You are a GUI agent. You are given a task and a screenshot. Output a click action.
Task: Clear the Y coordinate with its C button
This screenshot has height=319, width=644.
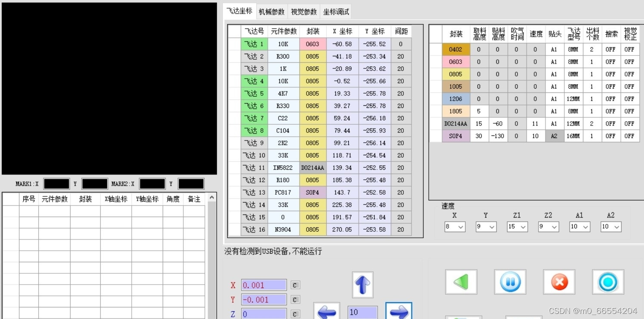click(x=295, y=300)
